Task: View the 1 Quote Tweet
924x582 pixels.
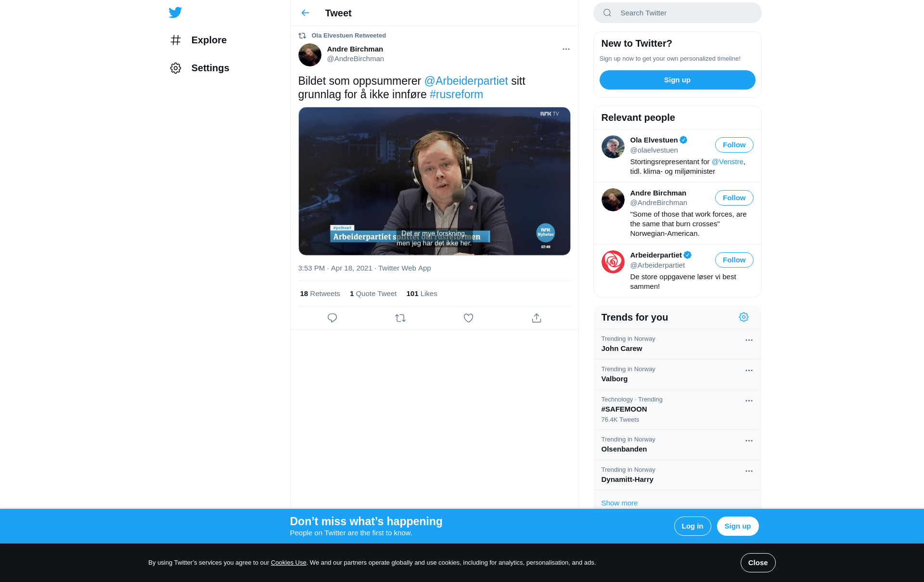Action: [373, 294]
